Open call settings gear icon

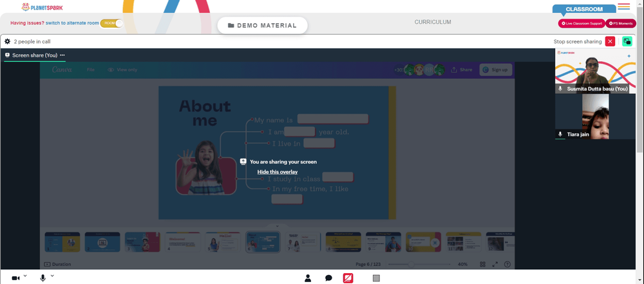[x=7, y=41]
